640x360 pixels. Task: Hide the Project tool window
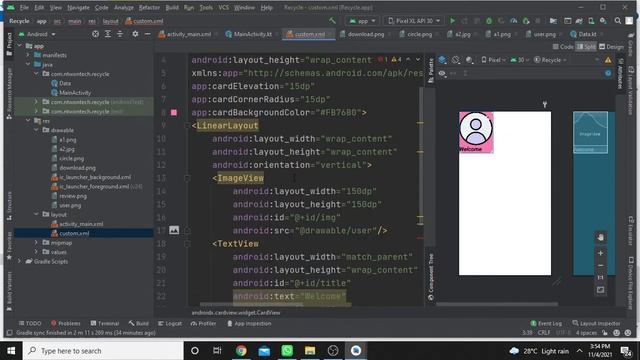click(x=147, y=34)
